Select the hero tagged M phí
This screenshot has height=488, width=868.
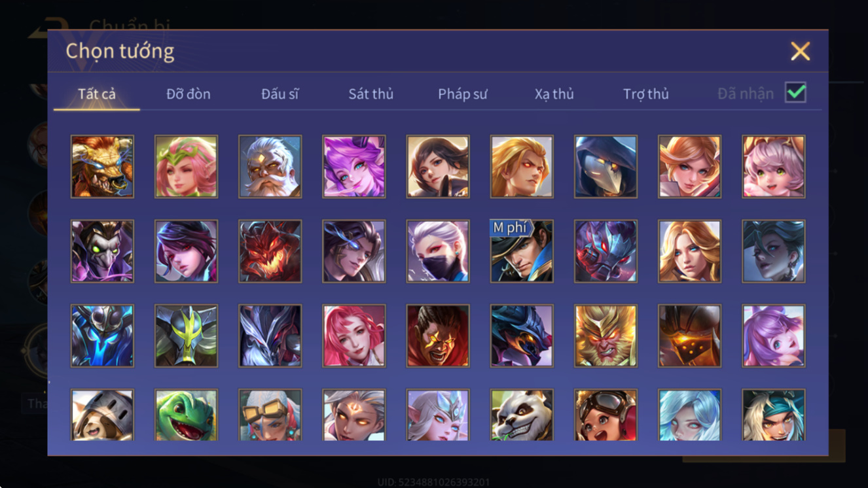pos(522,251)
